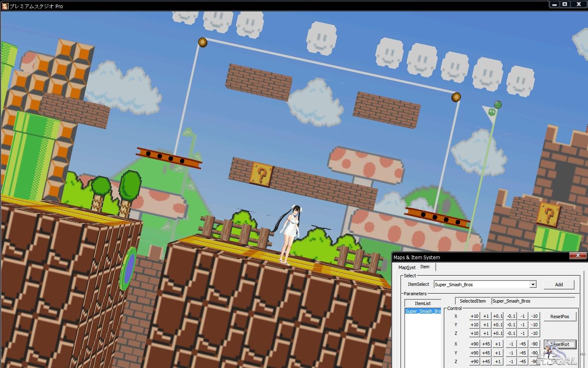Open the ItemSelect dropdown arrow

click(x=533, y=285)
